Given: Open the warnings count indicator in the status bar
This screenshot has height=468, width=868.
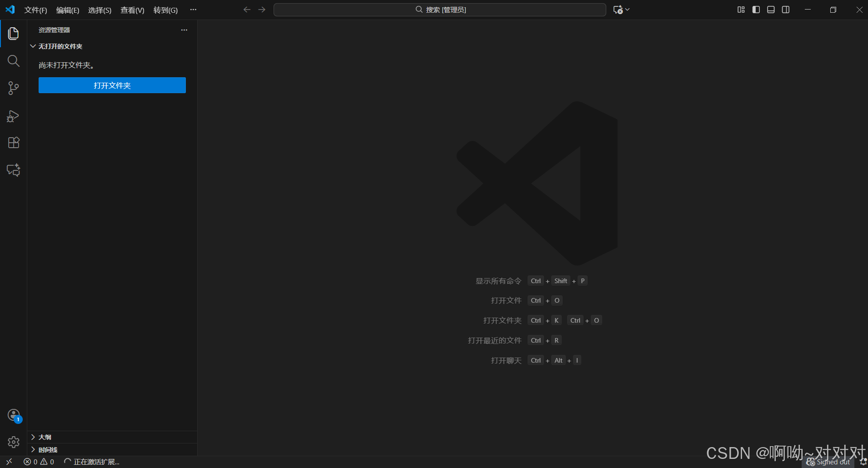Looking at the screenshot, I should click(47, 462).
